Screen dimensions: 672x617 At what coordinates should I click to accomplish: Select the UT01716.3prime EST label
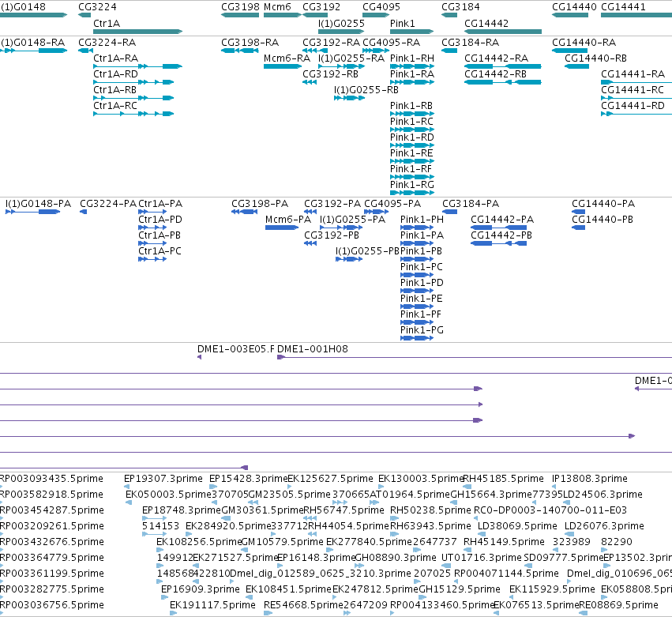pos(482,559)
